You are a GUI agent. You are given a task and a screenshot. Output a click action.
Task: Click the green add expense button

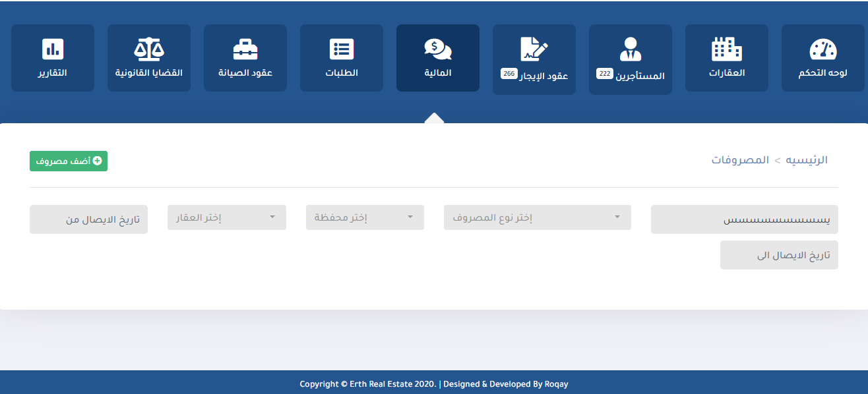pos(69,161)
